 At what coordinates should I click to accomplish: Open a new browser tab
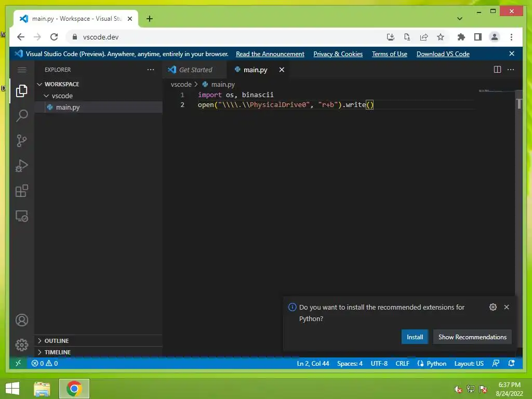point(149,19)
